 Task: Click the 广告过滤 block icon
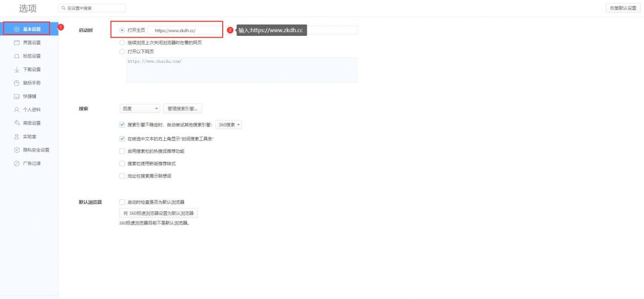point(17,163)
